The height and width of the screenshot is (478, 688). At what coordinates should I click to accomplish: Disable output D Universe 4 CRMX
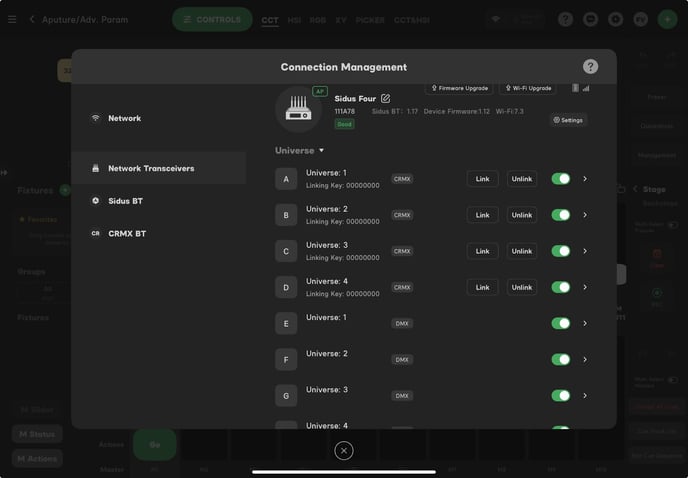pyautogui.click(x=561, y=288)
